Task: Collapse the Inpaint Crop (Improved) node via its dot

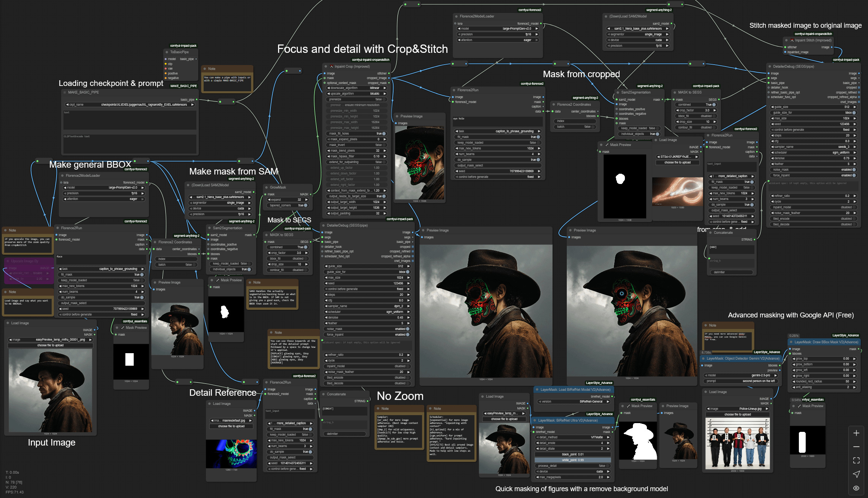Action: tap(326, 67)
